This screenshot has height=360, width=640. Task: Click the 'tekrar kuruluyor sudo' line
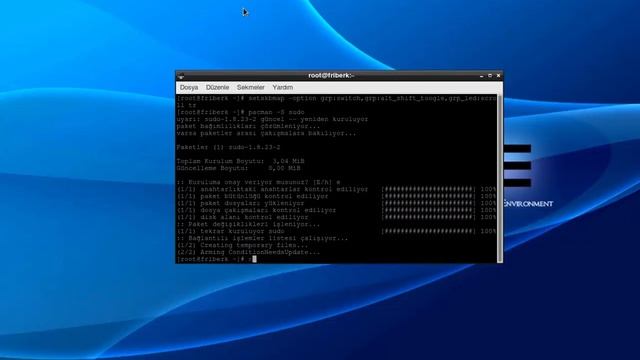pyautogui.click(x=337, y=231)
